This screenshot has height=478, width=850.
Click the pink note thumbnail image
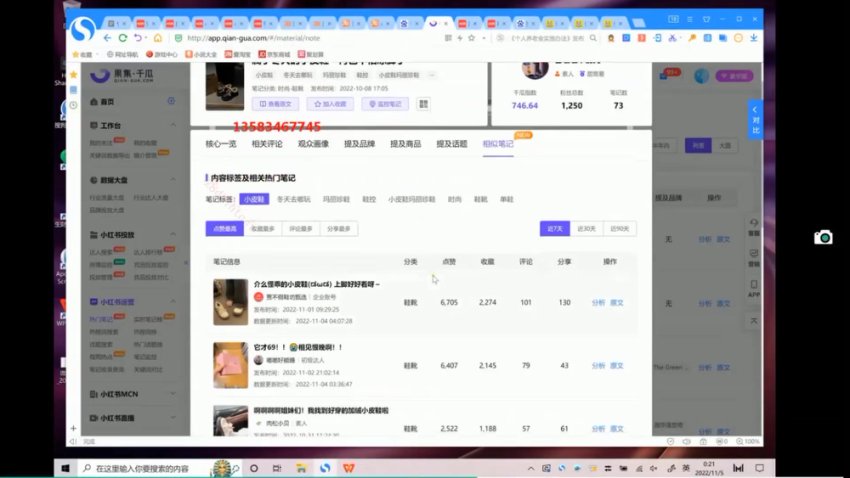tap(230, 362)
